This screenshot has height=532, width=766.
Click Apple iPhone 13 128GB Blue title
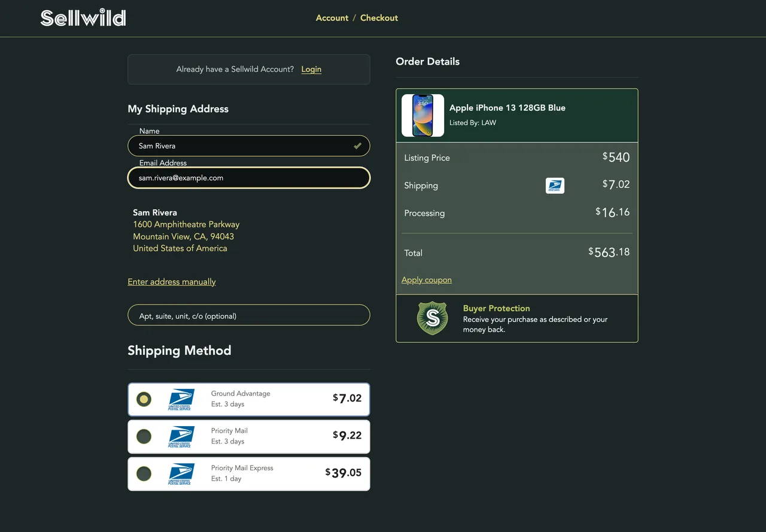click(x=507, y=108)
